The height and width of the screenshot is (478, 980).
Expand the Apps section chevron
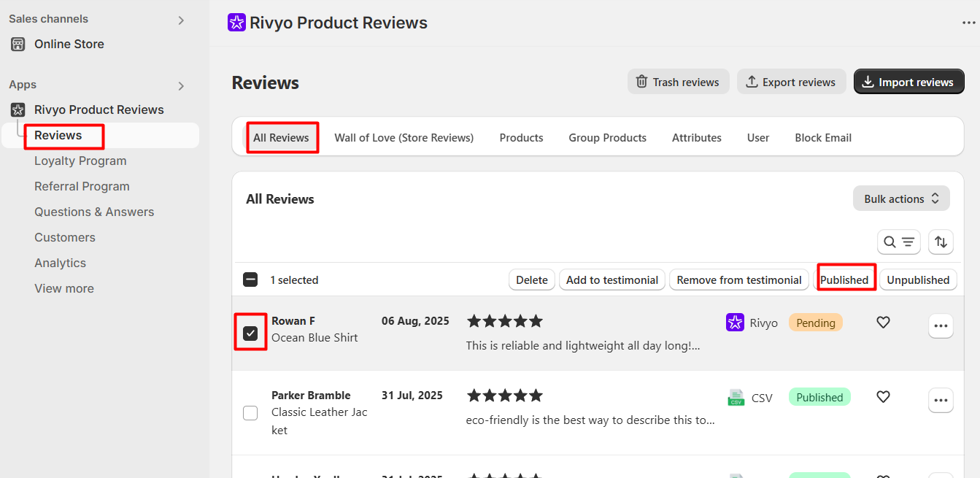(181, 86)
